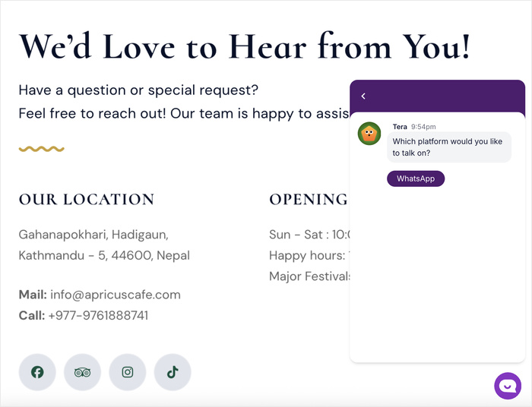The width and height of the screenshot is (532, 407).
Task: Click the 'We'd Love to Hear from You!' heading
Action: pyautogui.click(x=244, y=46)
